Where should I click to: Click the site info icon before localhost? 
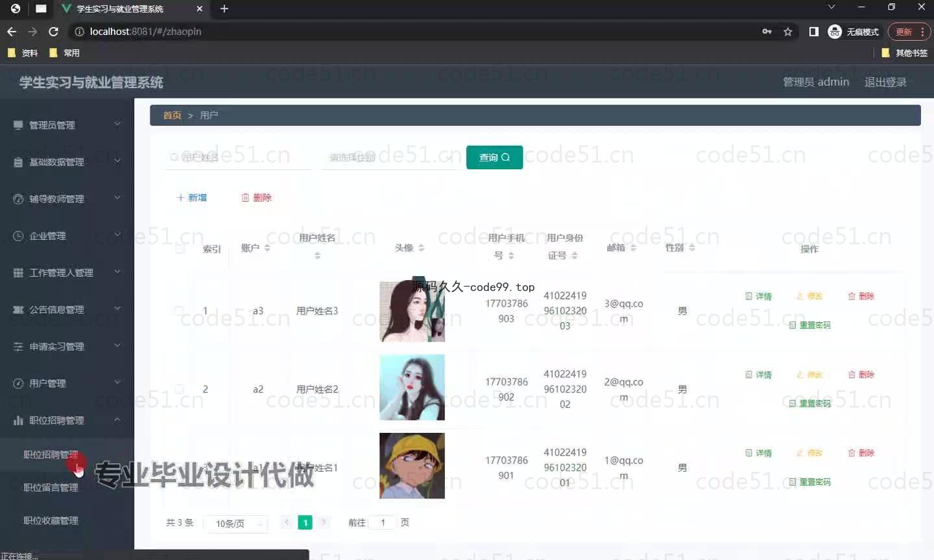tap(79, 31)
